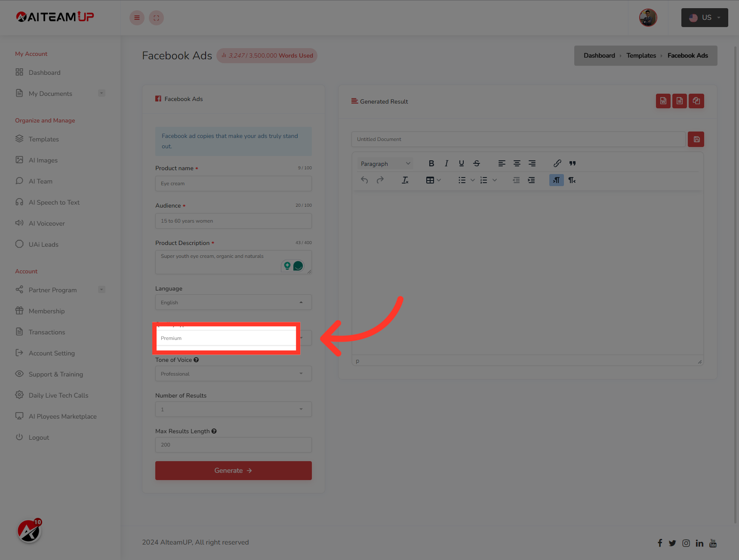Image resolution: width=739 pixels, height=560 pixels.
Task: Toggle right-to-left text direction
Action: click(572, 180)
